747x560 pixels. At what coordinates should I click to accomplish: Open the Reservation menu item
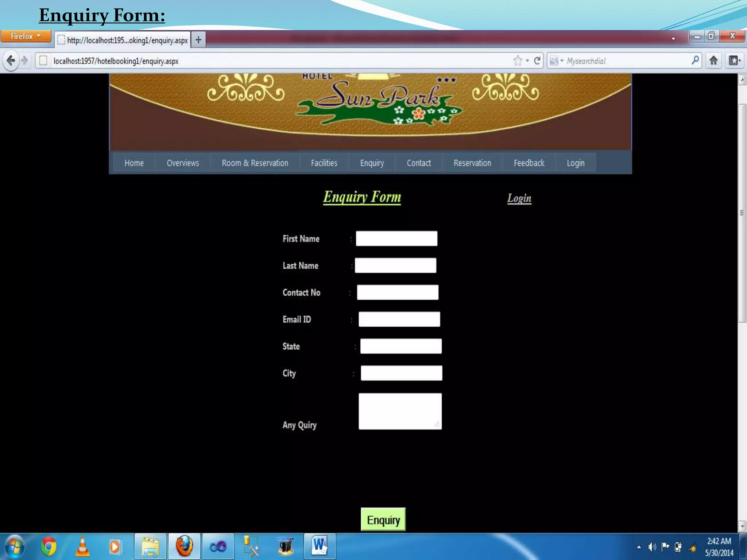coord(472,163)
